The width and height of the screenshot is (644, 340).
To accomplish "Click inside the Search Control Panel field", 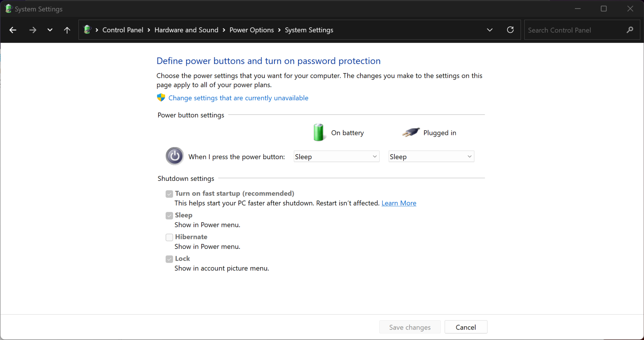I will tap(570, 30).
